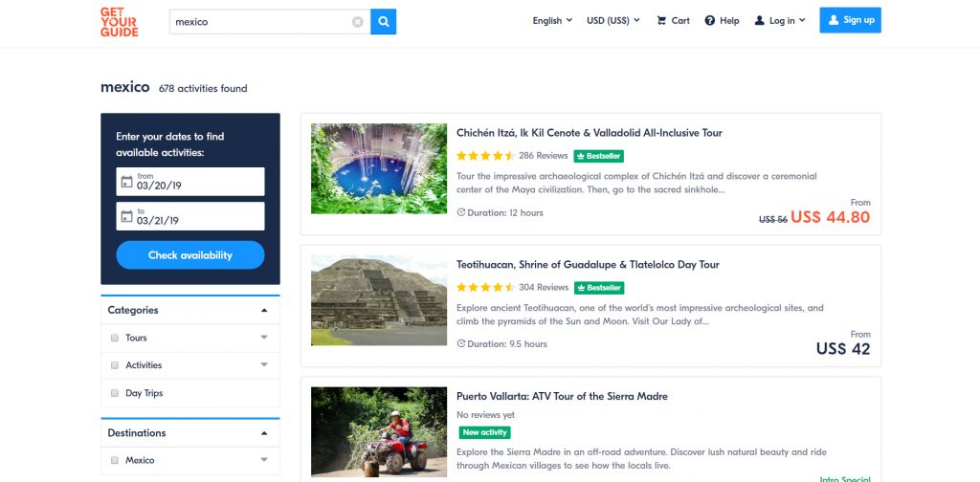Click the calendar icon in the 'from' date field
This screenshot has width=980, height=482.
click(x=126, y=182)
